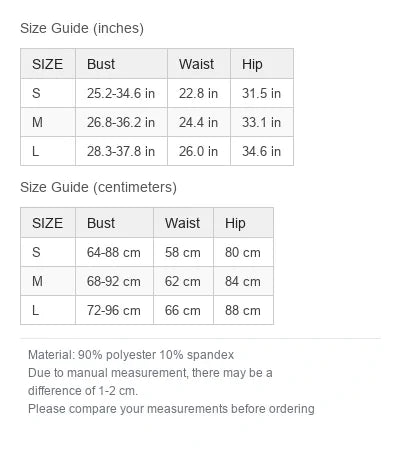Click the Size Guide (centimeters) heading
The height and width of the screenshot is (450, 400).
click(x=98, y=187)
